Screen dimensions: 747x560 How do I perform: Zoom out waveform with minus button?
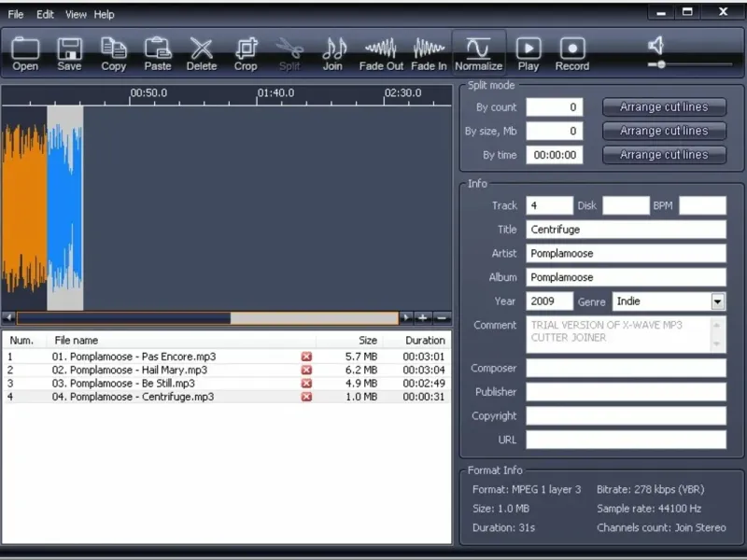click(x=442, y=317)
